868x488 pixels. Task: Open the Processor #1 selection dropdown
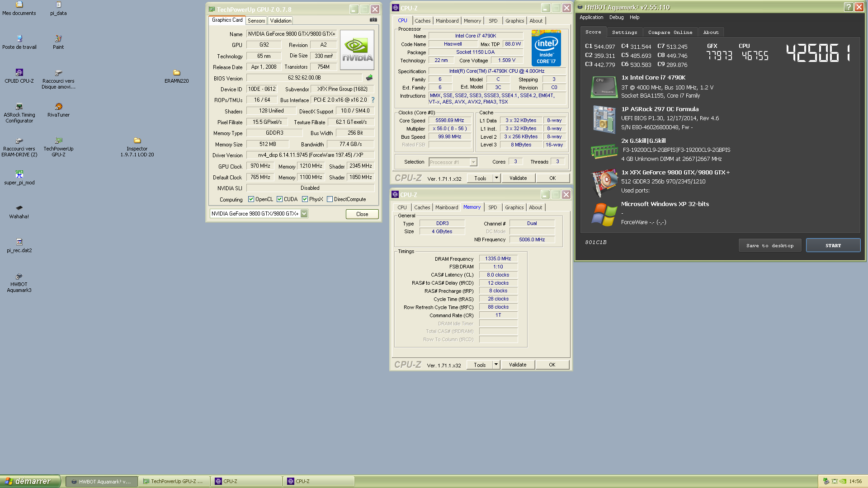pyautogui.click(x=473, y=162)
